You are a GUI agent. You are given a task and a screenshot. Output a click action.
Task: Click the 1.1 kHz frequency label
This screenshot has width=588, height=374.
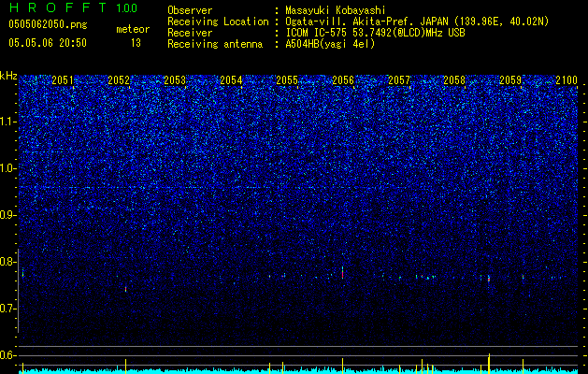pyautogui.click(x=8, y=122)
